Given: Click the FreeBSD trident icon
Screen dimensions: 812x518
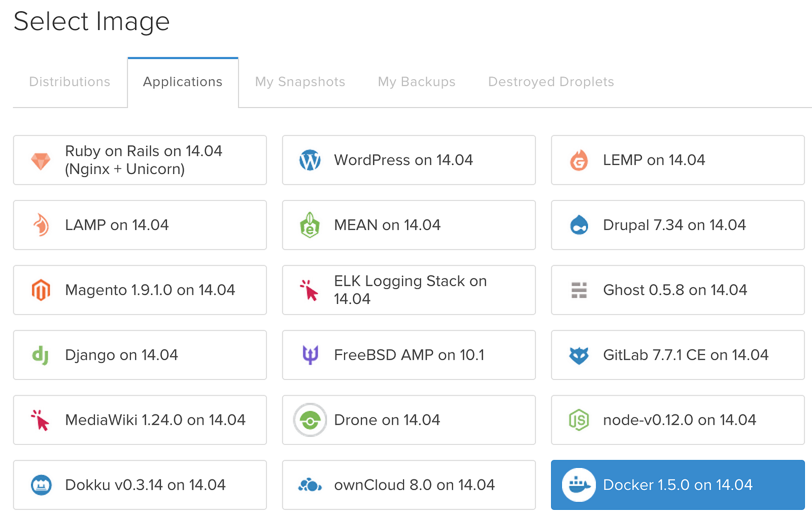Looking at the screenshot, I should [310, 355].
